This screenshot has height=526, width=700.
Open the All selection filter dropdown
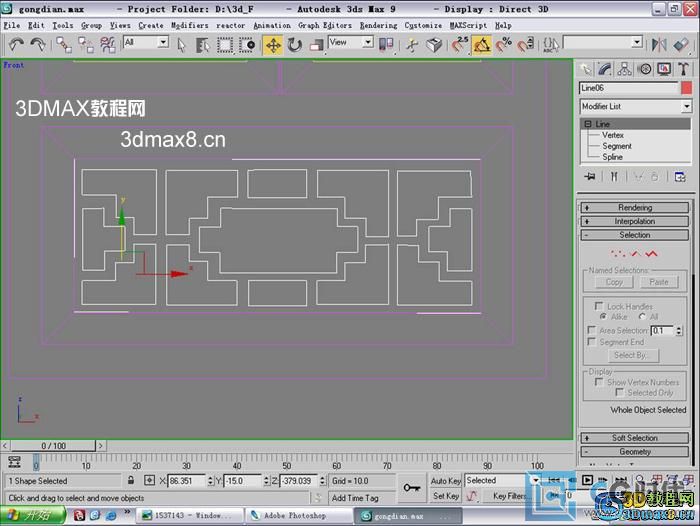pos(163,42)
